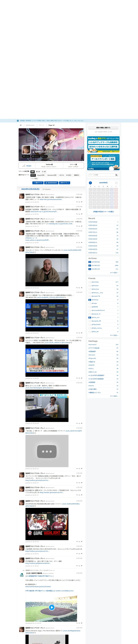Like the tweet posted at 21:50:42

tap(82, 242)
